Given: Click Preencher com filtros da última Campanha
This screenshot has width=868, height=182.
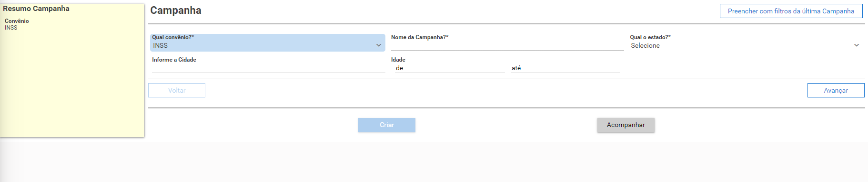Looking at the screenshot, I should pos(791,11).
